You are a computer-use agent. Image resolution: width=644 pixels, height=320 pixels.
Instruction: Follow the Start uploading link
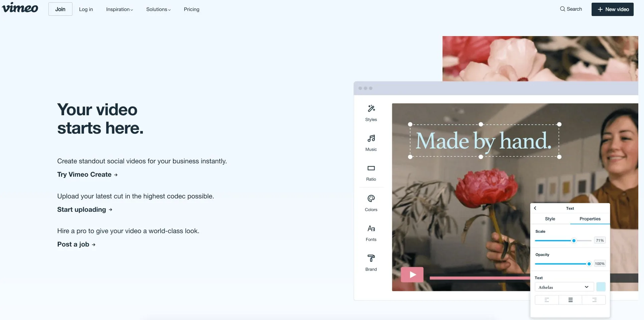coord(85,209)
